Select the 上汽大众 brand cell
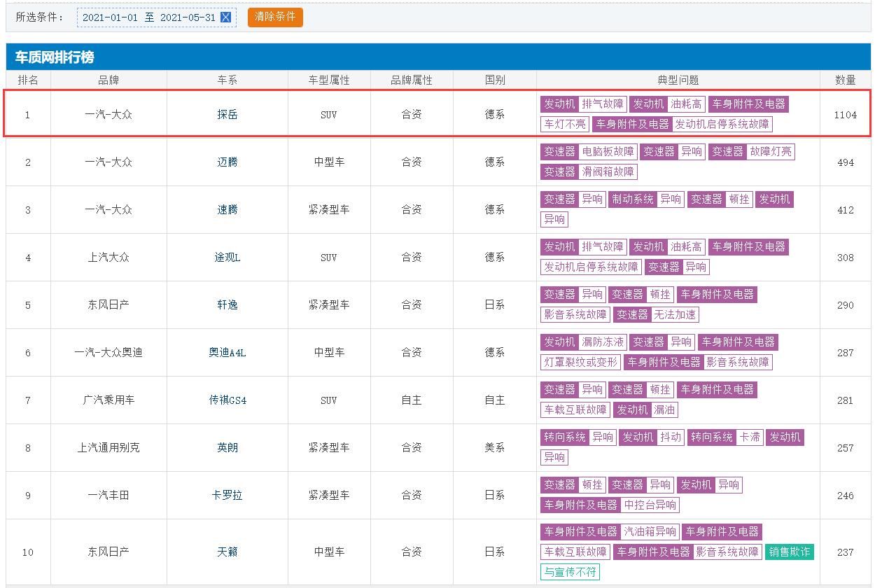 (x=108, y=258)
